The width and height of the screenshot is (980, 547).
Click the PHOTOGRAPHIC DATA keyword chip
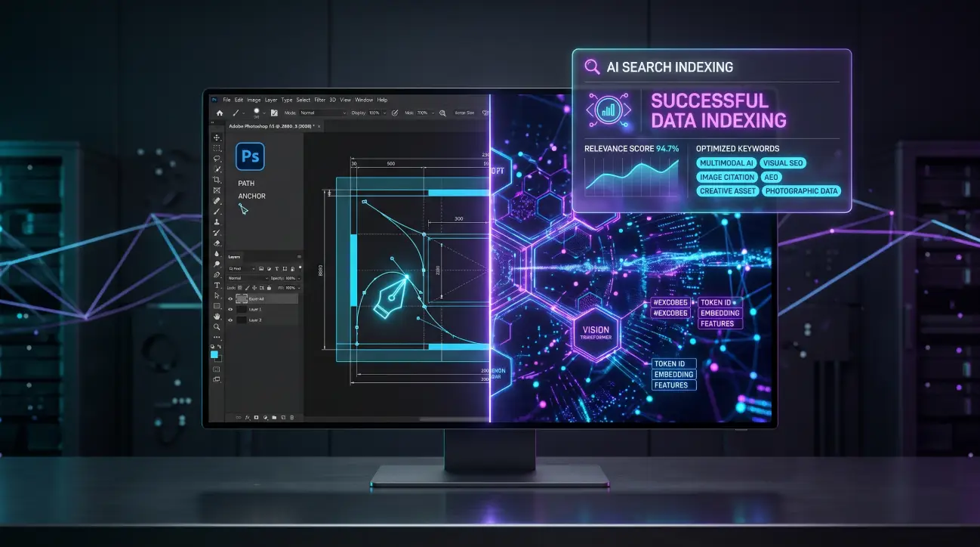tap(801, 191)
